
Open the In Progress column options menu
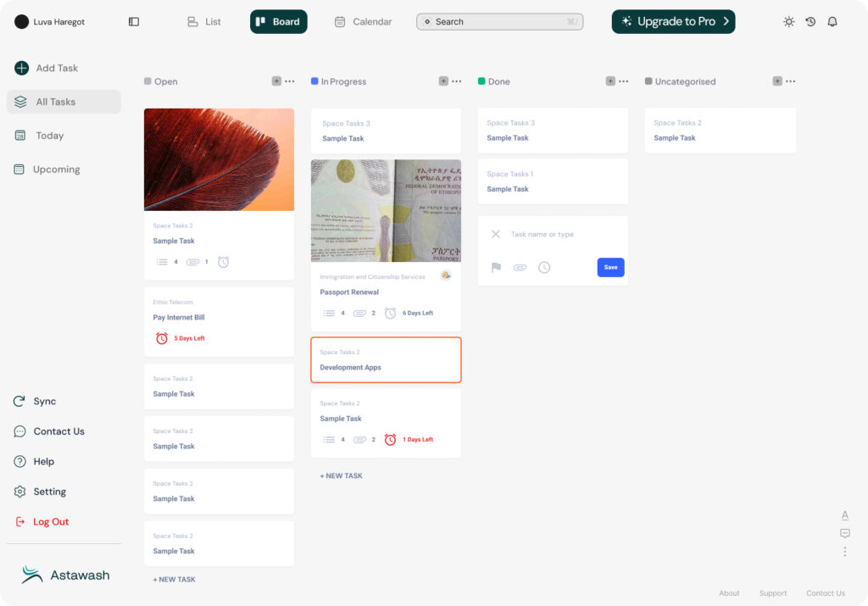[457, 81]
